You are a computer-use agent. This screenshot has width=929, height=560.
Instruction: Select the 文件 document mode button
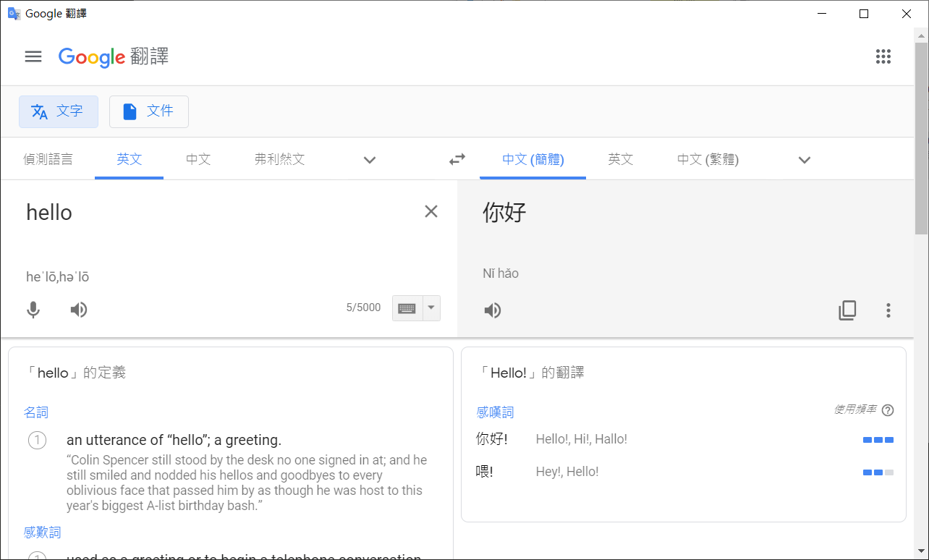[x=149, y=111]
